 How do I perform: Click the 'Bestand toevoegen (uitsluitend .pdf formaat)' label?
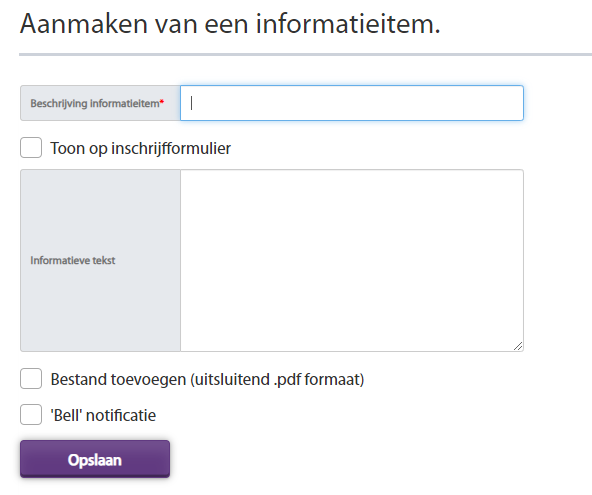(x=207, y=379)
